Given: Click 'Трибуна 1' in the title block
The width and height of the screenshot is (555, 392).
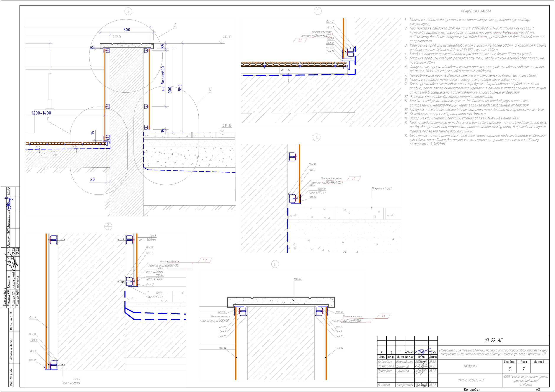Looking at the screenshot, I should point(470,366).
